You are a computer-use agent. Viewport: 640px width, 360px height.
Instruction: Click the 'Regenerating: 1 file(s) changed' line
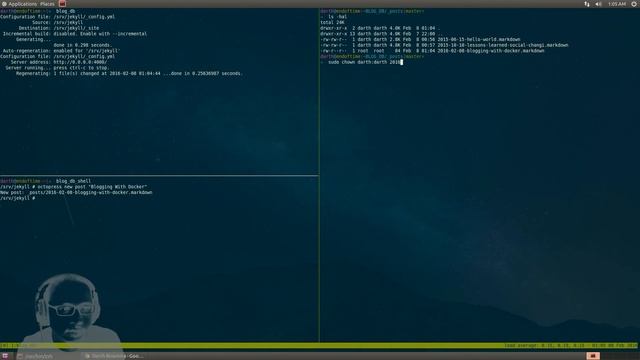(x=129, y=73)
